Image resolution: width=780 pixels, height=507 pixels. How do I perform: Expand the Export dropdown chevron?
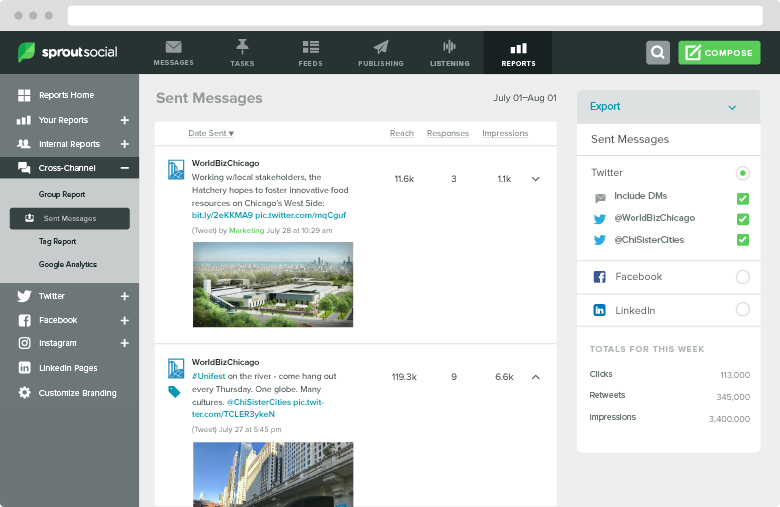pos(732,107)
